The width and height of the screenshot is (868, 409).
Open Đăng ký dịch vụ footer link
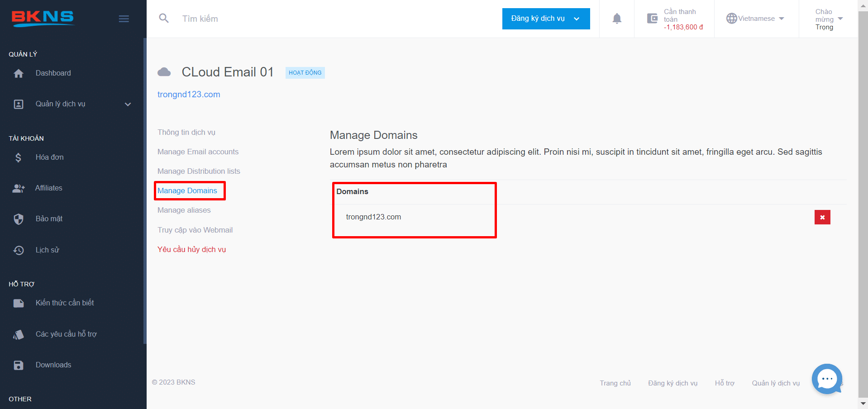click(x=672, y=383)
